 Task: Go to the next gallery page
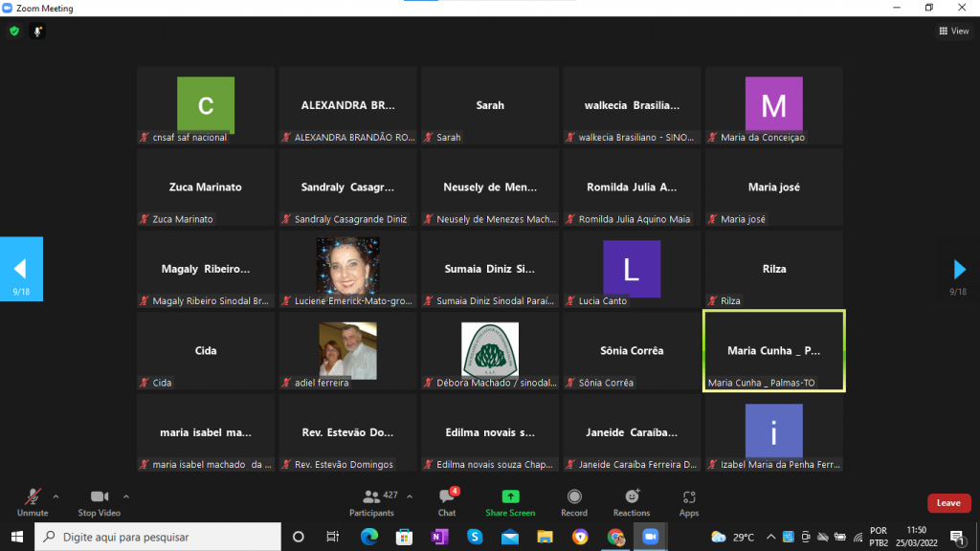tap(959, 270)
